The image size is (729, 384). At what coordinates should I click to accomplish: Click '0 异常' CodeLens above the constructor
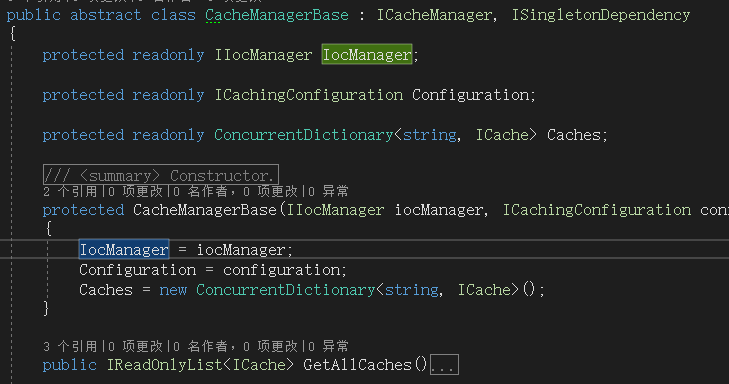(x=328, y=191)
